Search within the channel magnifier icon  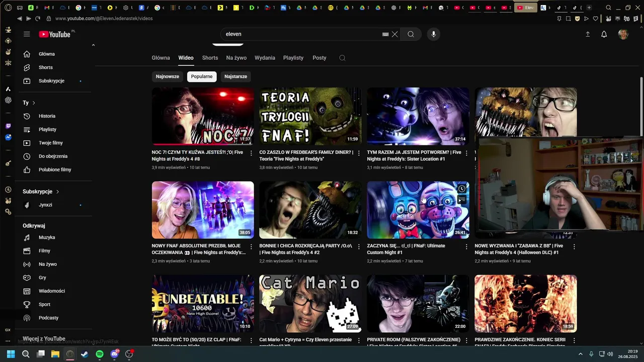342,58
